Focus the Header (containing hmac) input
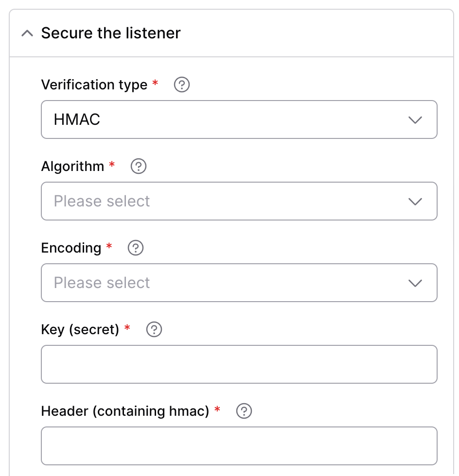Image resolution: width=459 pixels, height=476 pixels. (239, 446)
